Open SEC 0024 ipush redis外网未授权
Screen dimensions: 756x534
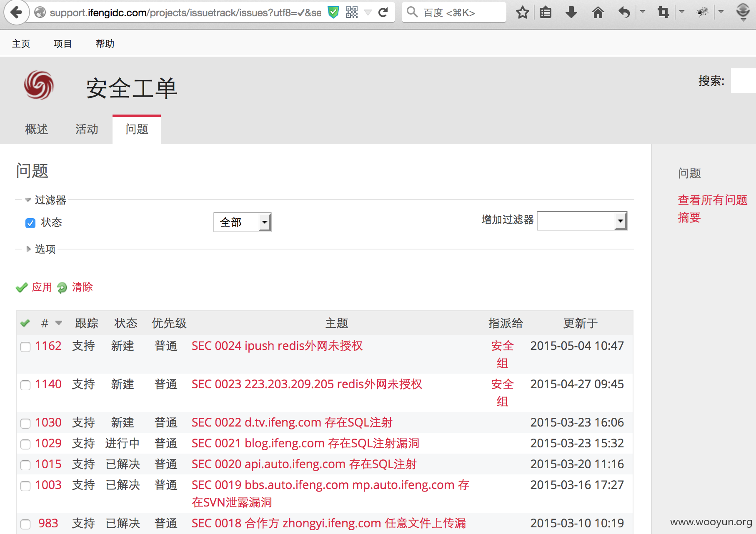pyautogui.click(x=277, y=346)
